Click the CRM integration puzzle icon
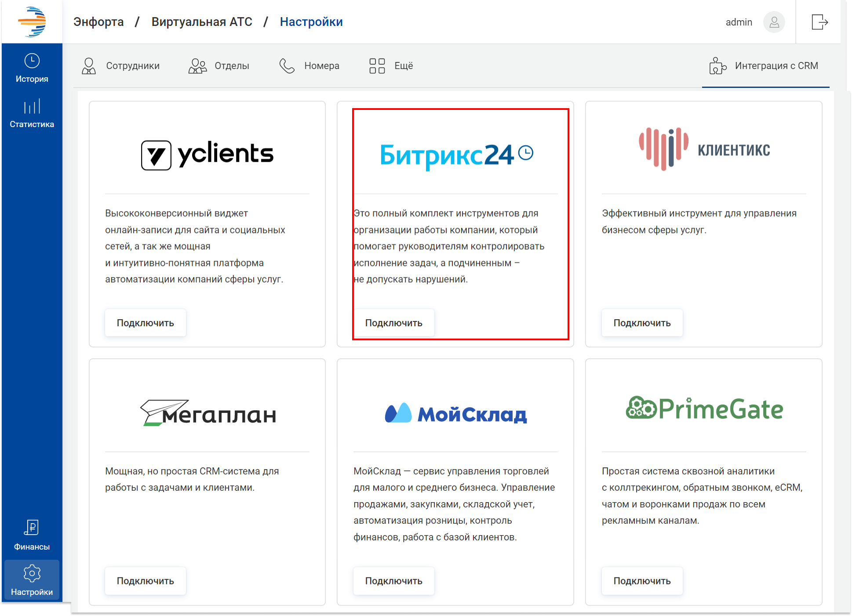Screen dimensions: 852x616 tap(717, 66)
